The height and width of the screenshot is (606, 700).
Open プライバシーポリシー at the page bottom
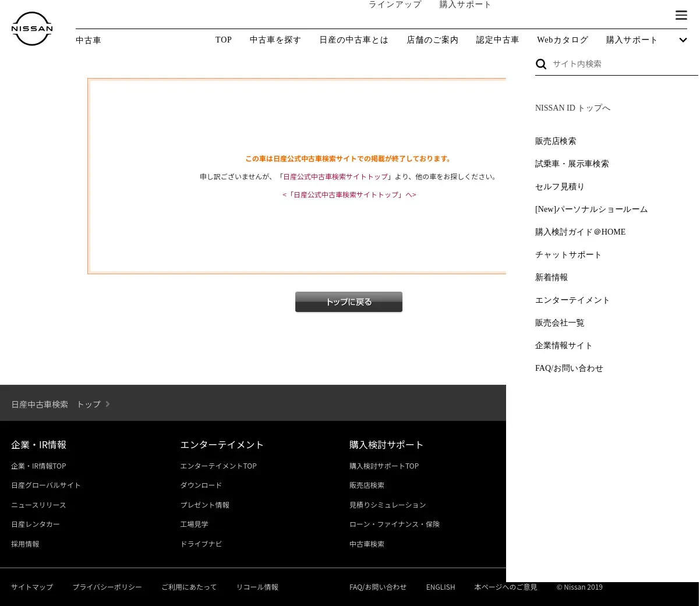click(107, 587)
